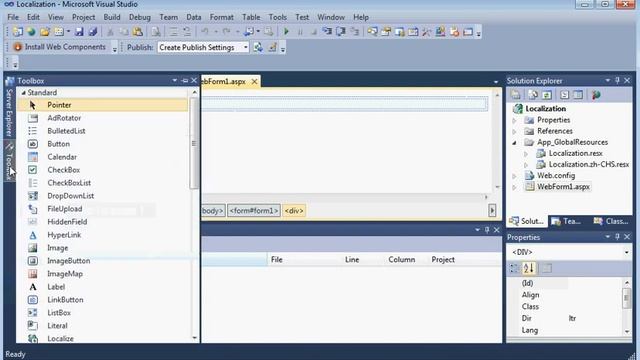Close the WebForm1.aspx document tab
This screenshot has height=360, width=640.
254,82
